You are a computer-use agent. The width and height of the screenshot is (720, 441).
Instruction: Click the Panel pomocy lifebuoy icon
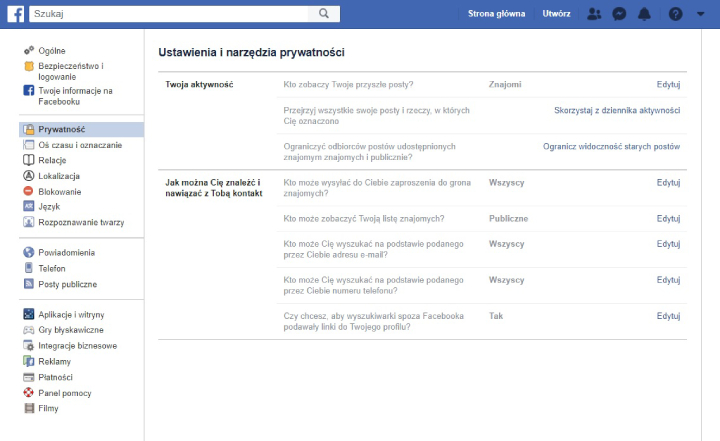(29, 392)
